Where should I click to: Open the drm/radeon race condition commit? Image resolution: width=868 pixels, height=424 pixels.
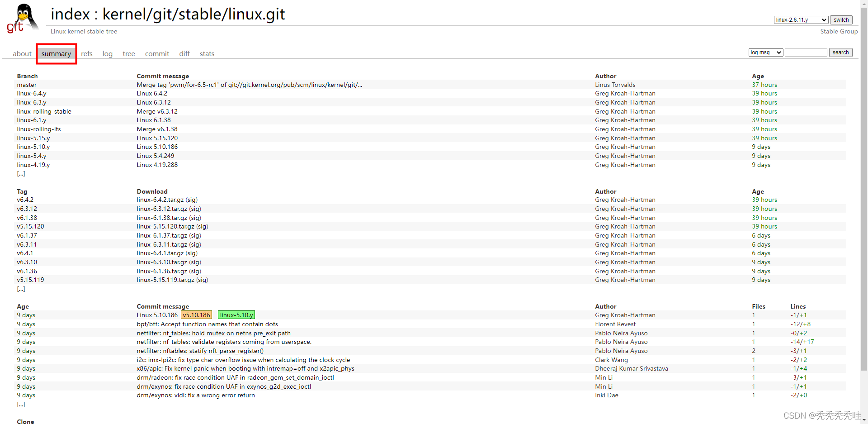click(236, 378)
